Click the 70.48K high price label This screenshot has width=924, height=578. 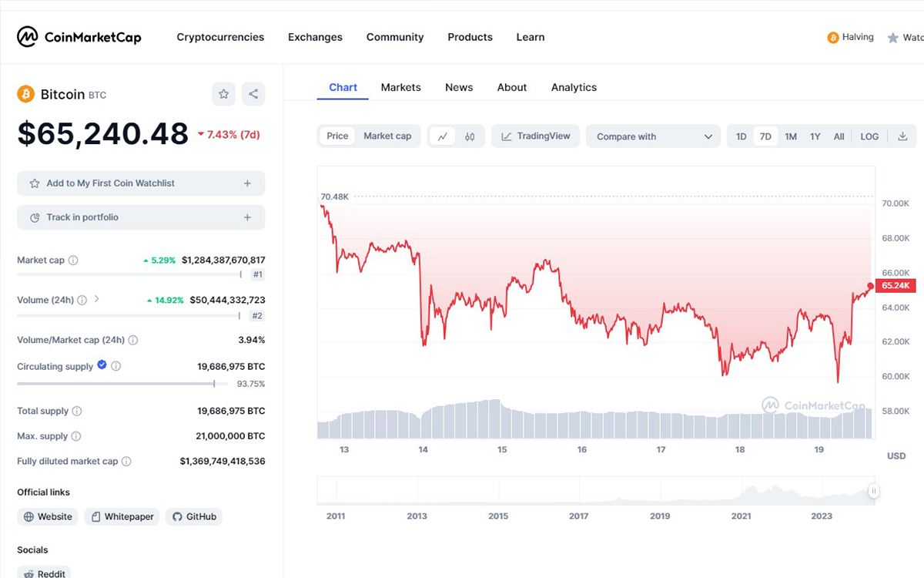click(335, 197)
